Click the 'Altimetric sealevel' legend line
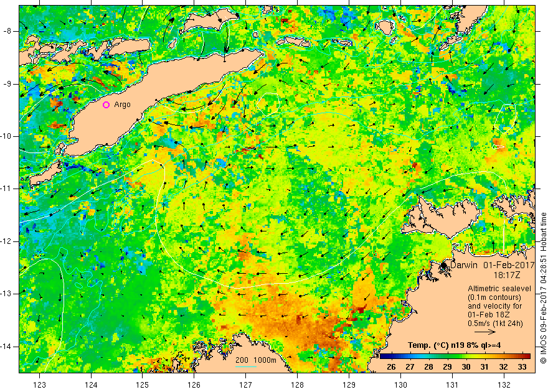This screenshot has height=392, width=548. 499,289
